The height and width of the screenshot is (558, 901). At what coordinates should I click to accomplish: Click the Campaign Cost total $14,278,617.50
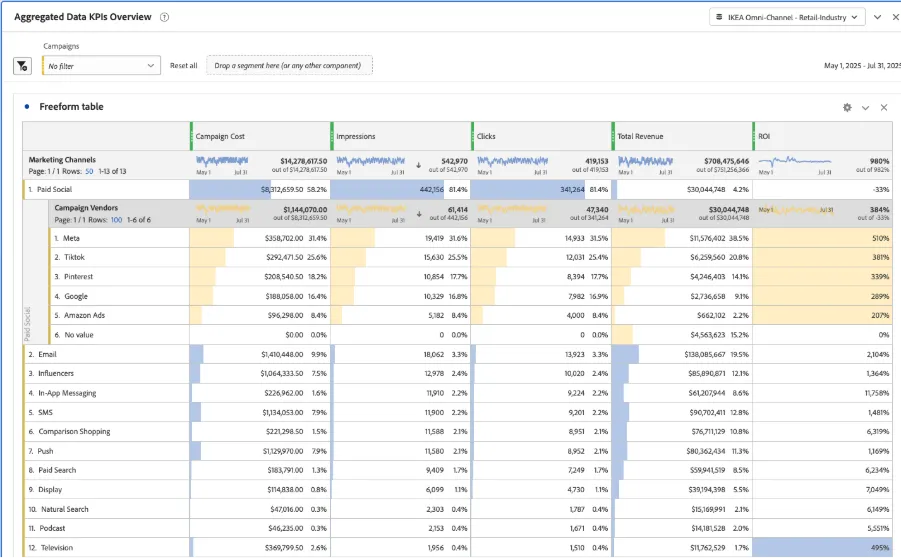coord(303,161)
